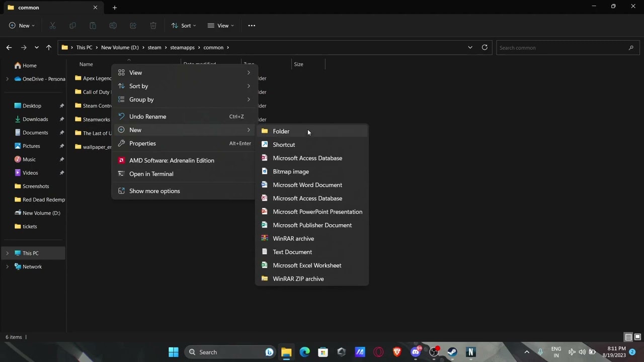Create a new Text Document
Screen dimensions: 644x362
[312, 252]
